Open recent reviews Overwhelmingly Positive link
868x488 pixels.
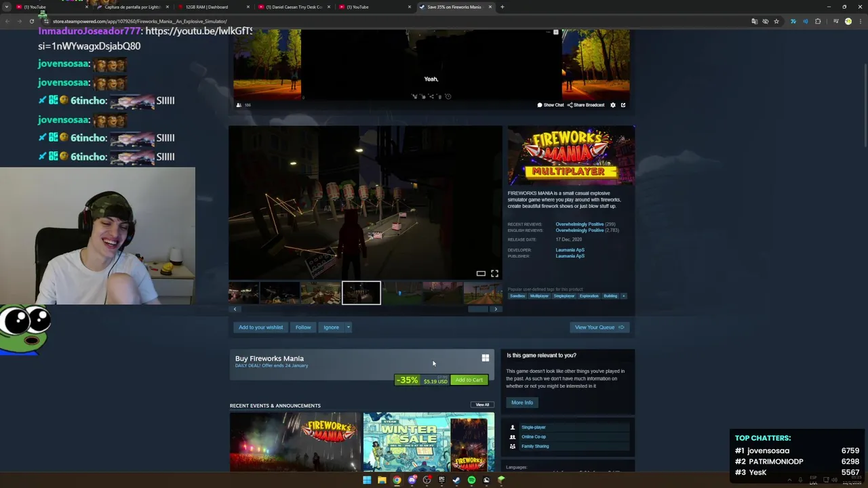579,224
